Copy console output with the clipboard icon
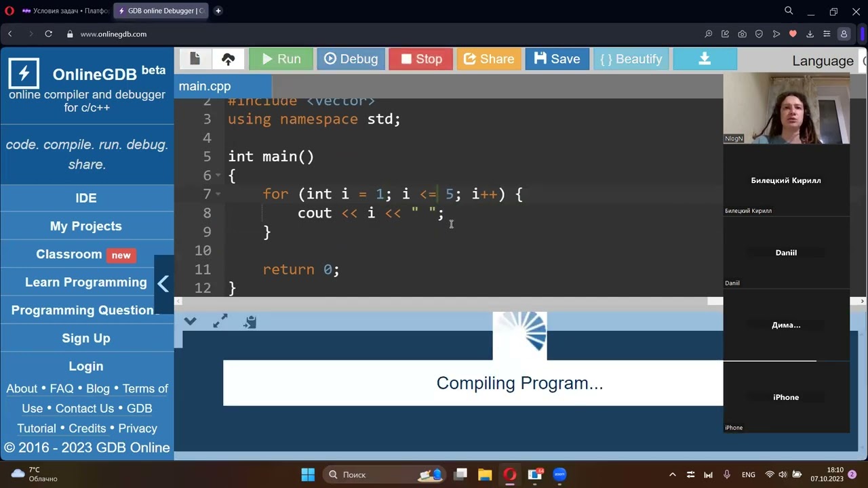868x488 pixels. click(x=250, y=321)
